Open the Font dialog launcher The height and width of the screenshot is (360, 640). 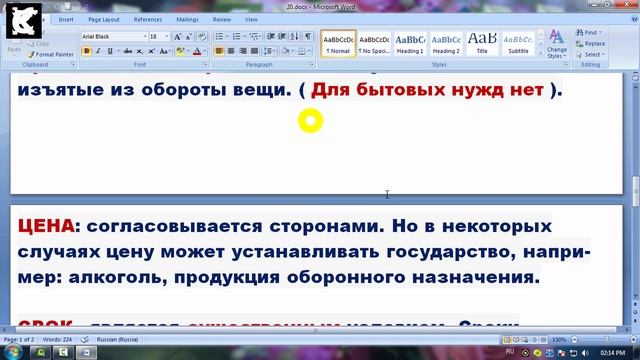click(x=205, y=64)
